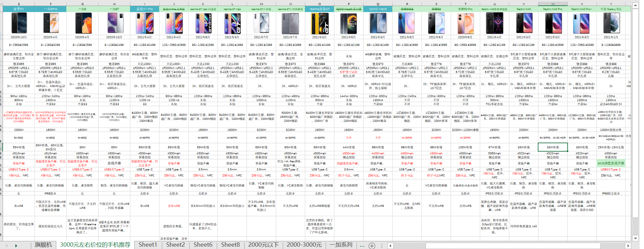Image resolution: width=644 pixels, height=249 pixels.
Task: Click the realme GT Neo header cell in column L
Action: point(232,9)
